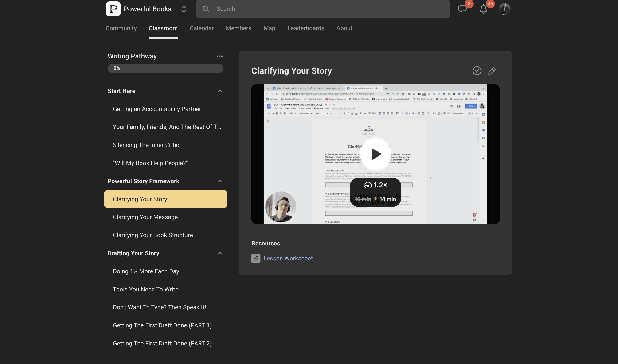This screenshot has width=618, height=364.
Task: Mark lesson complete with checkmark circle
Action: (477, 71)
